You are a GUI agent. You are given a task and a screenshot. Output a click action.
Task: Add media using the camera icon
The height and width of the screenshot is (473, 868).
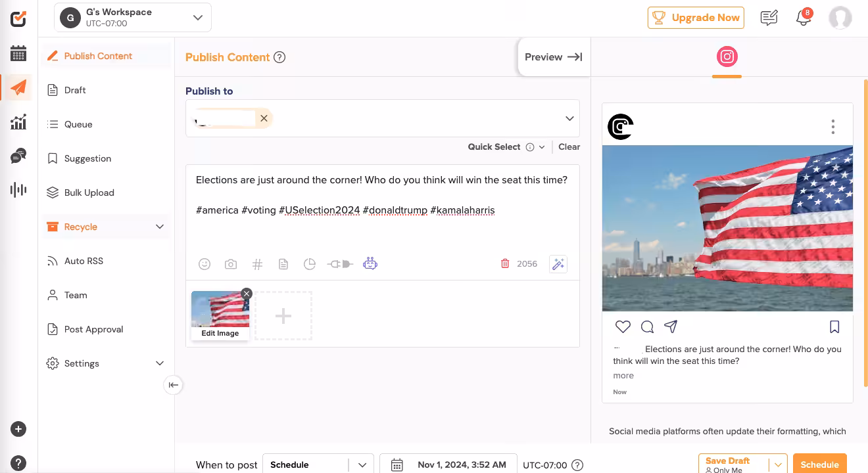231,264
